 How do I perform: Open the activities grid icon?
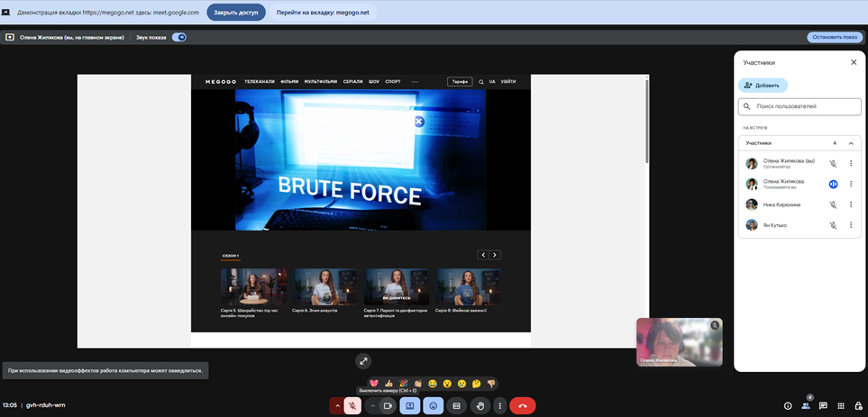(x=840, y=406)
